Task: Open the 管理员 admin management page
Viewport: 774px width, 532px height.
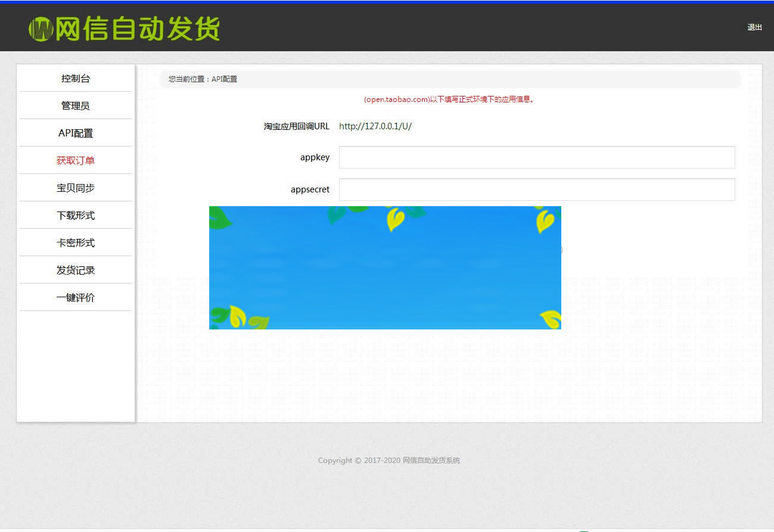Action: click(x=76, y=105)
